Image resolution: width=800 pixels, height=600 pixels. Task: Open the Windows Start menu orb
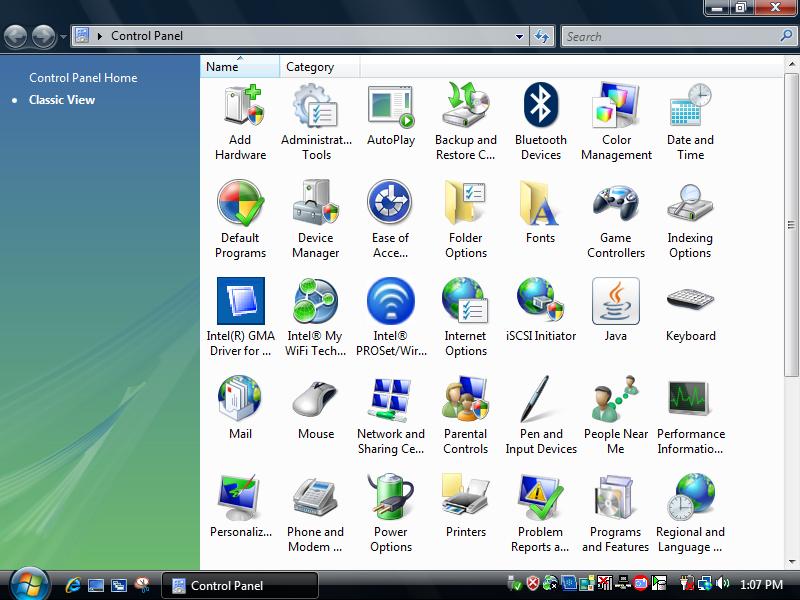pyautogui.click(x=28, y=584)
